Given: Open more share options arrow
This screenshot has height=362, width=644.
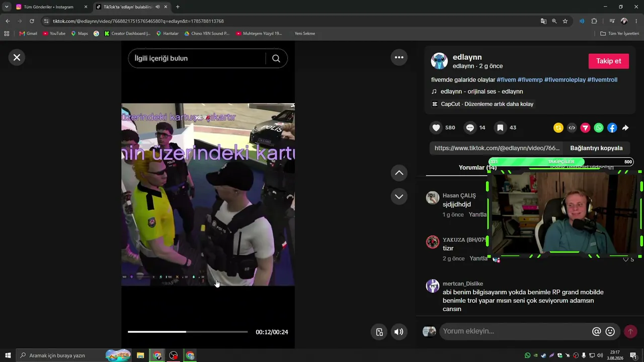Looking at the screenshot, I should coord(625,128).
